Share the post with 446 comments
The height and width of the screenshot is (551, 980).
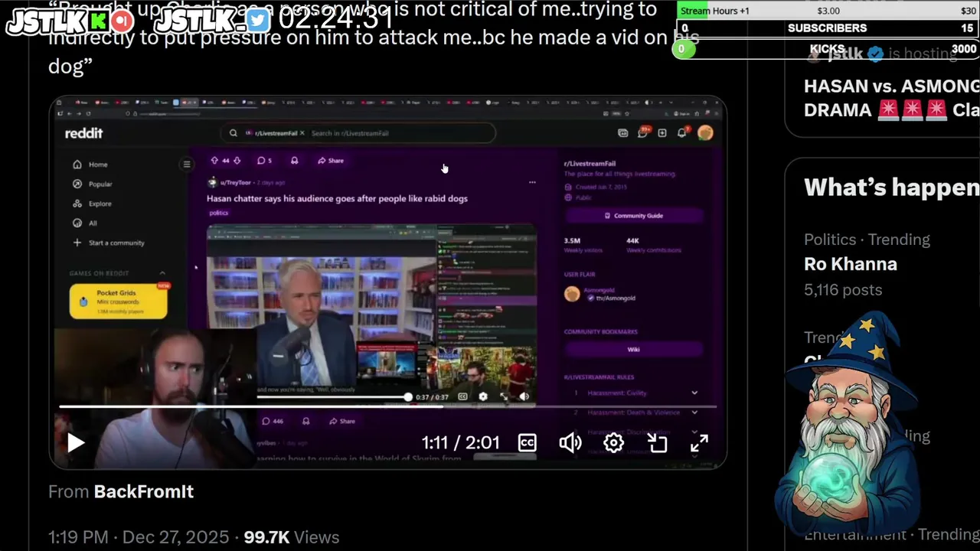343,421
